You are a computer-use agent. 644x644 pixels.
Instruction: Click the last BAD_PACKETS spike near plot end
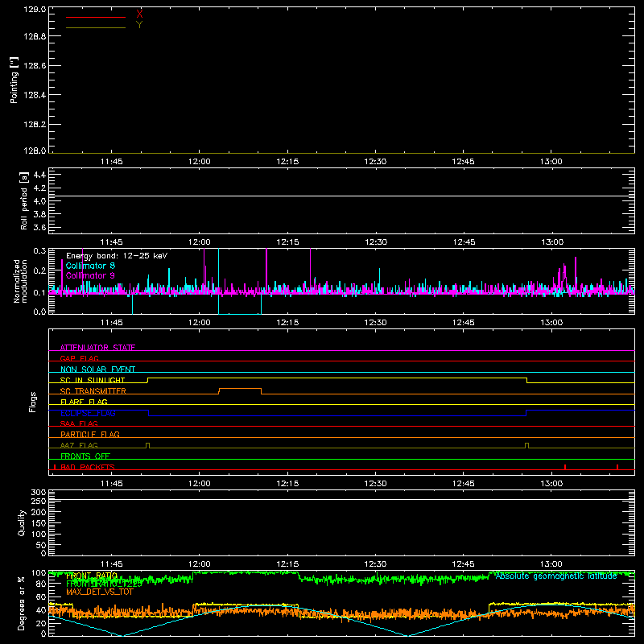tap(617, 467)
